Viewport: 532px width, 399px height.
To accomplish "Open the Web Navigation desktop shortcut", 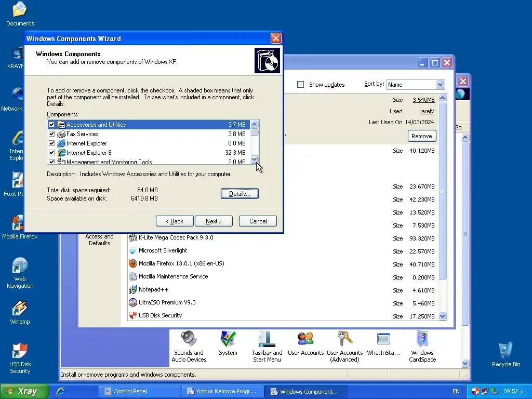I will pos(20,273).
